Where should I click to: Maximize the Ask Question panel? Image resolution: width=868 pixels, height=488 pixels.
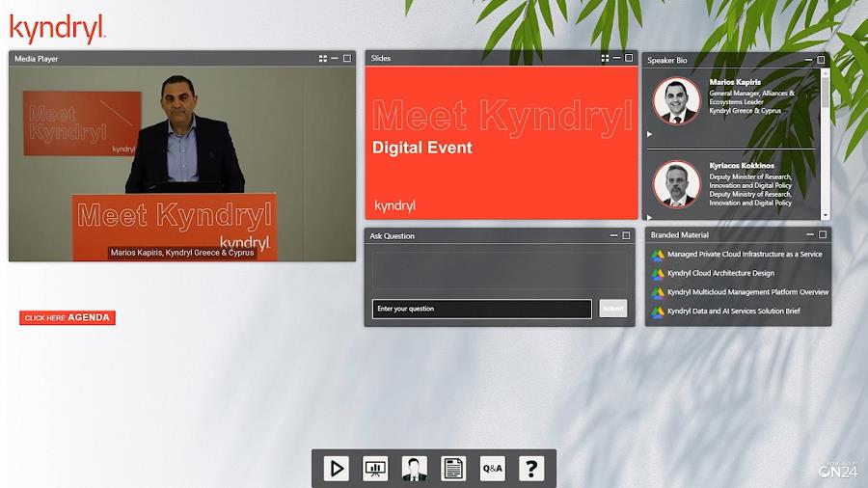pos(626,235)
